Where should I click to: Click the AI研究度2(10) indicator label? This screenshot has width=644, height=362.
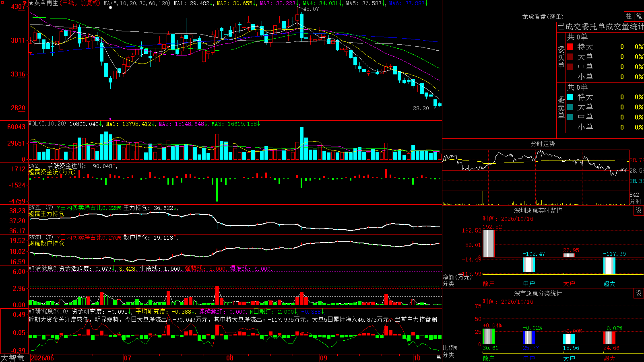[48, 311]
